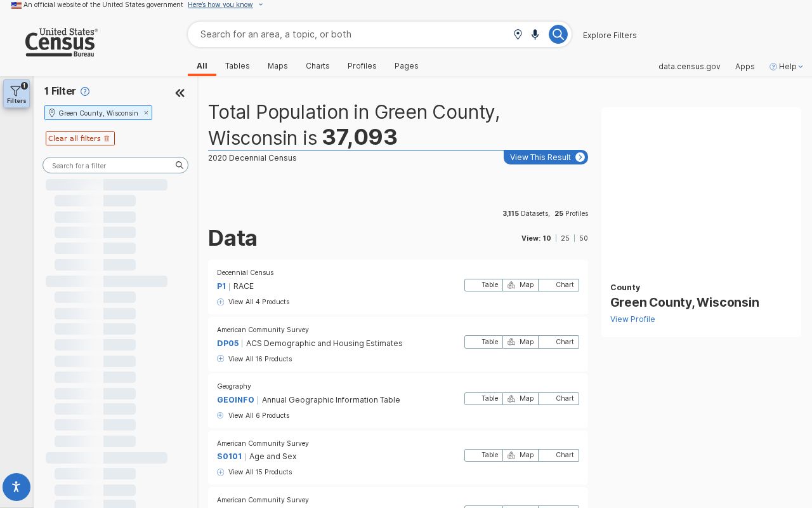Viewport: 812px width, 508px height.
Task: Open the filter help question mark icon
Action: point(85,91)
